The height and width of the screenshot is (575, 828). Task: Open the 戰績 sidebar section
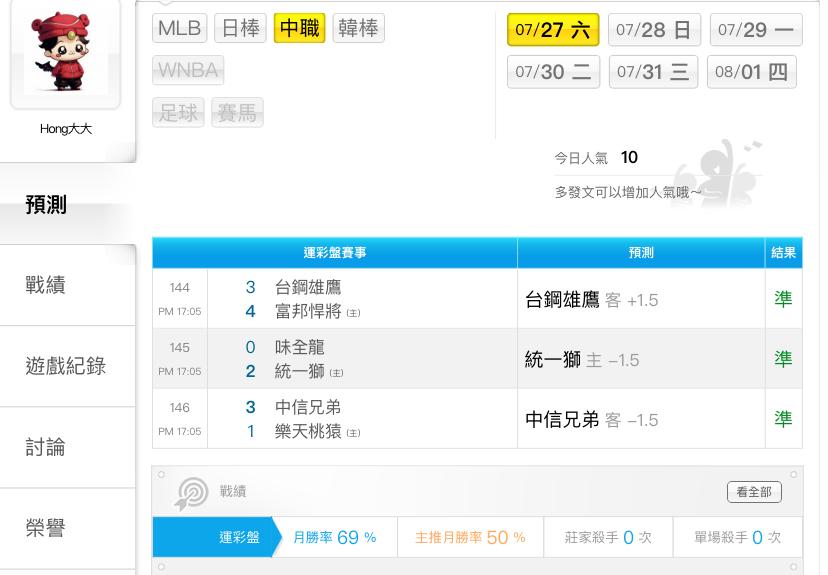tap(68, 285)
